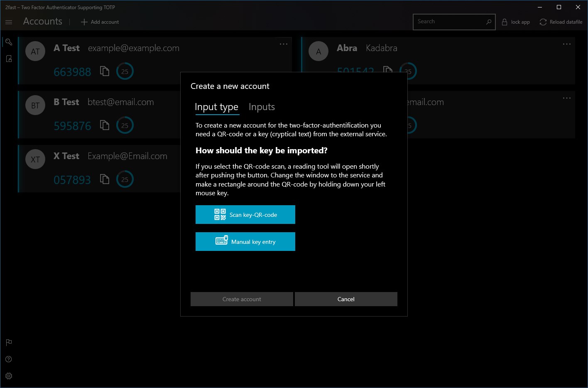Choose Manual key entry

pos(245,242)
